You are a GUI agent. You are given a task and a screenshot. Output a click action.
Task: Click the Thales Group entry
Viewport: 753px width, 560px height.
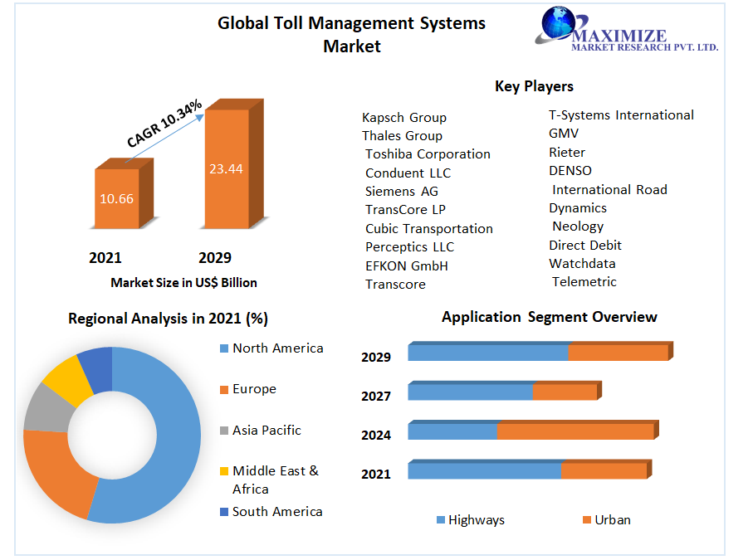(402, 135)
